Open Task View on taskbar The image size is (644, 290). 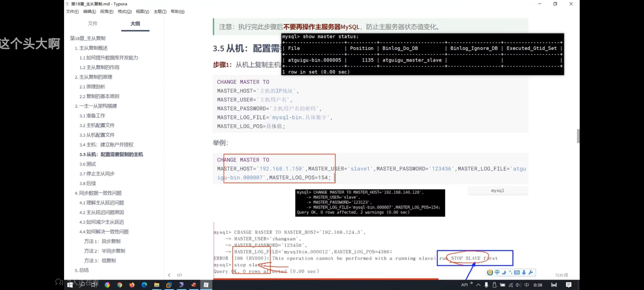[x=94, y=285]
